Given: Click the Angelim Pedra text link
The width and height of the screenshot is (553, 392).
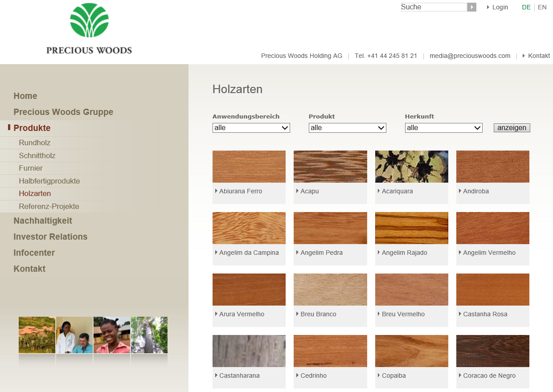Looking at the screenshot, I should [x=322, y=253].
